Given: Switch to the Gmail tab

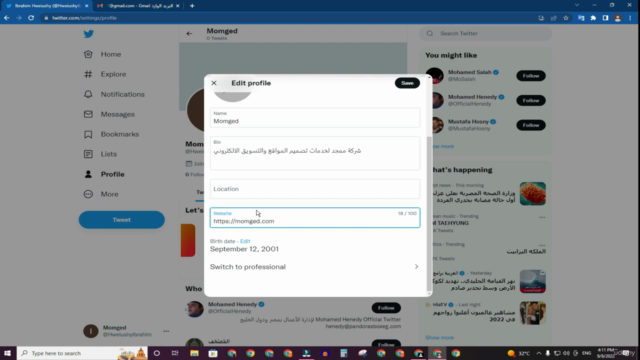Looking at the screenshot, I should click(x=138, y=6).
